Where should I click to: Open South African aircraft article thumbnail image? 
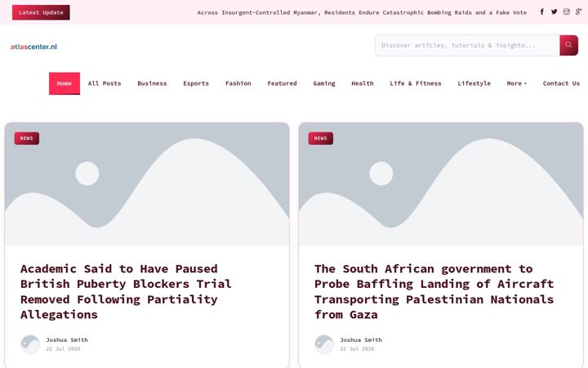coord(441,184)
